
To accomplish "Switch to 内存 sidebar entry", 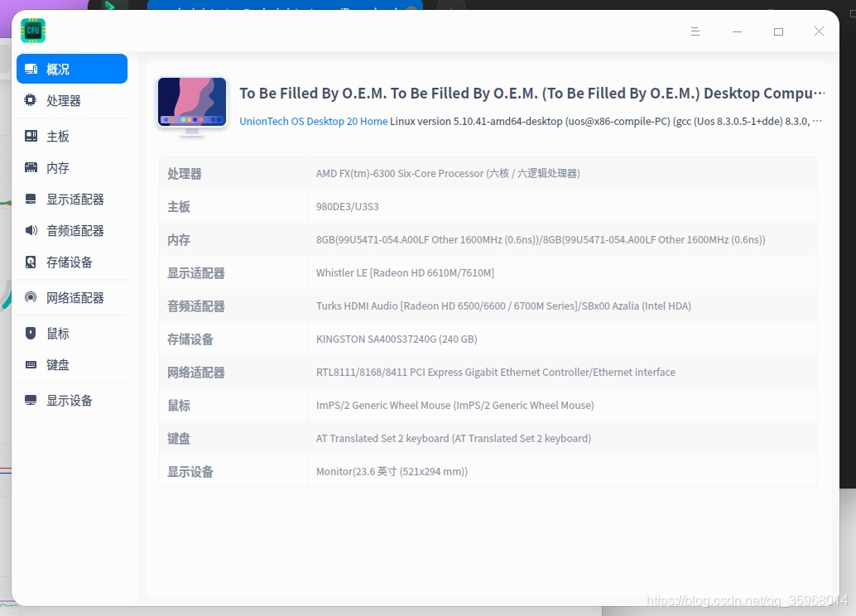I will 72,167.
